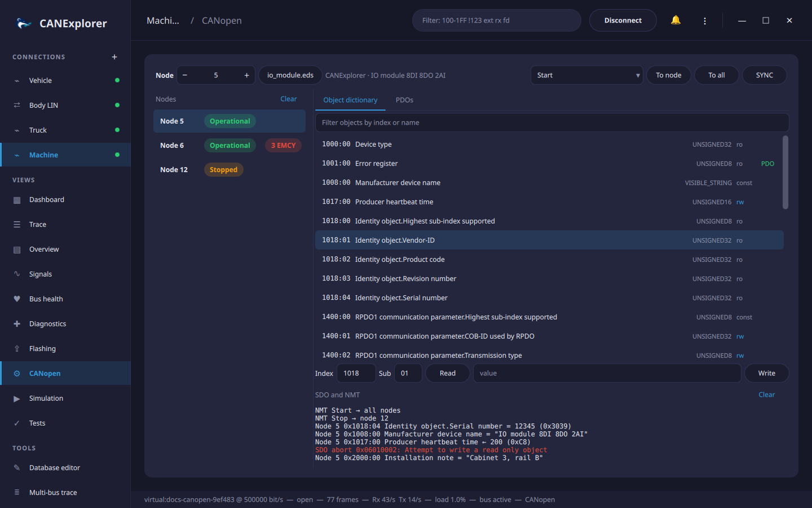Click the Machi... breadcrumb
The height and width of the screenshot is (508, 812).
pyautogui.click(x=163, y=20)
